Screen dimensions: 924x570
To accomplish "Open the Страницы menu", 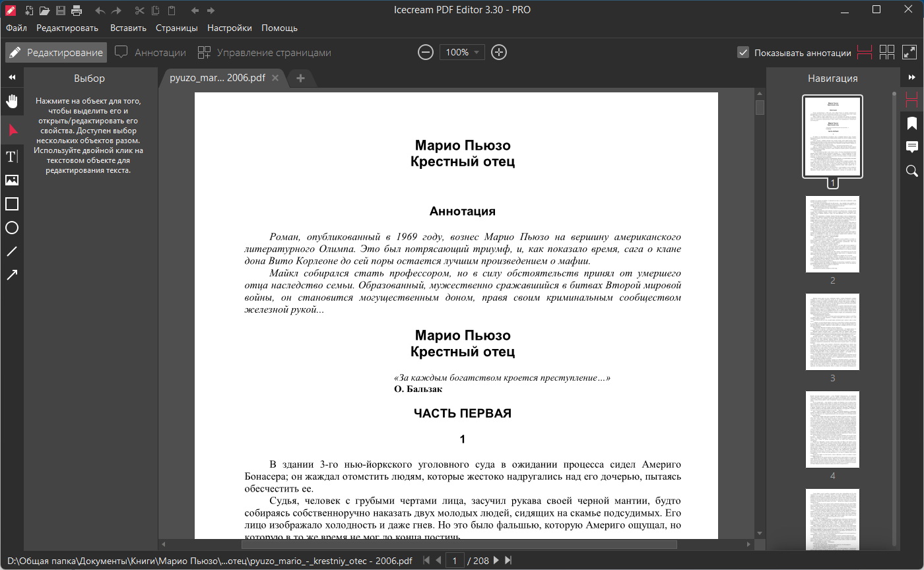I will tap(177, 28).
